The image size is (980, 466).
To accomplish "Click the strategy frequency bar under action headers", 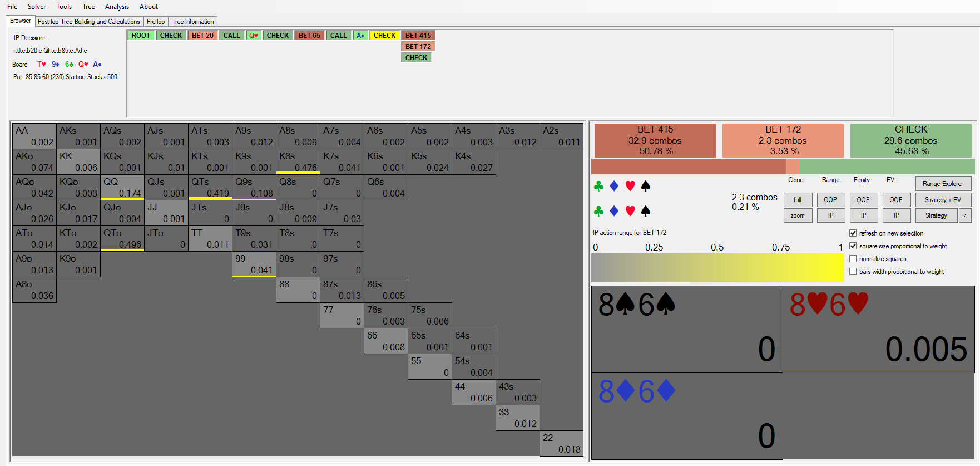I will click(x=783, y=166).
